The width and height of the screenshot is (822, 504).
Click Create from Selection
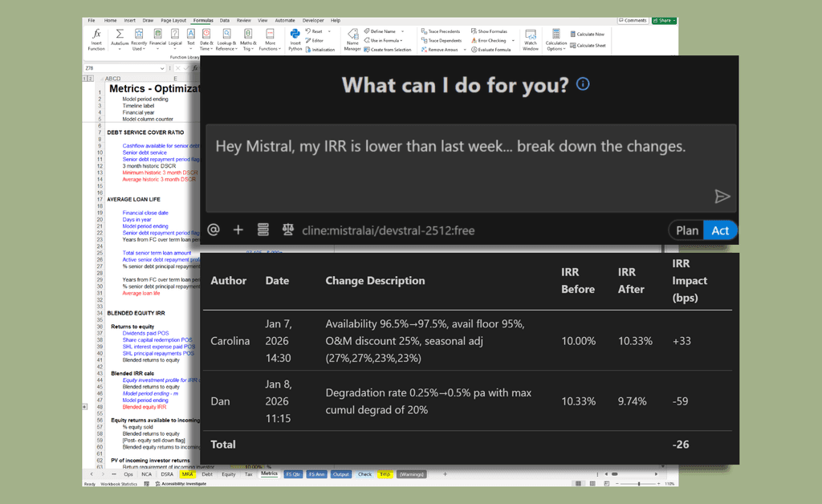click(x=388, y=50)
